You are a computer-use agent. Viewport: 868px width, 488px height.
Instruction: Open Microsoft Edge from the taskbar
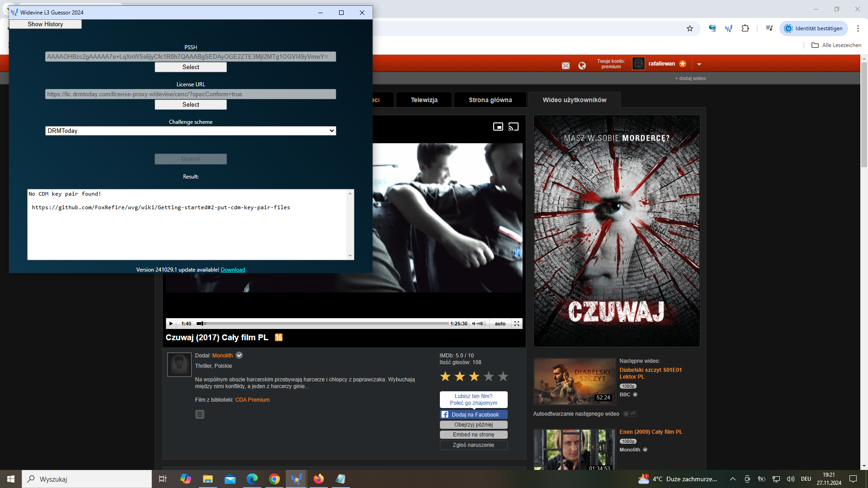coord(252,479)
